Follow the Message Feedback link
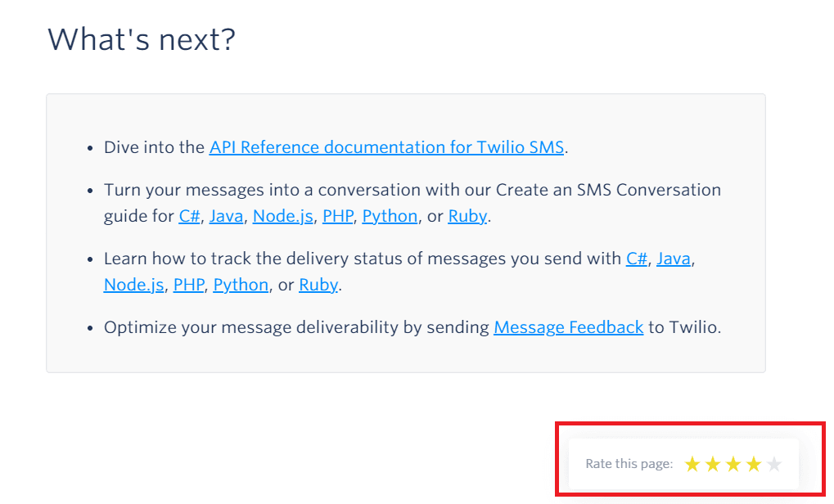The height and width of the screenshot is (504, 834). click(x=568, y=327)
